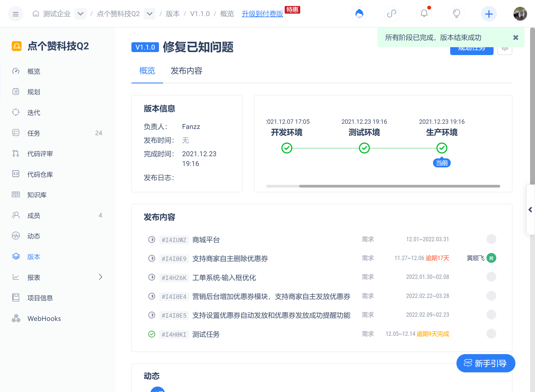Click the V1.1.0 version badge

[x=145, y=47]
